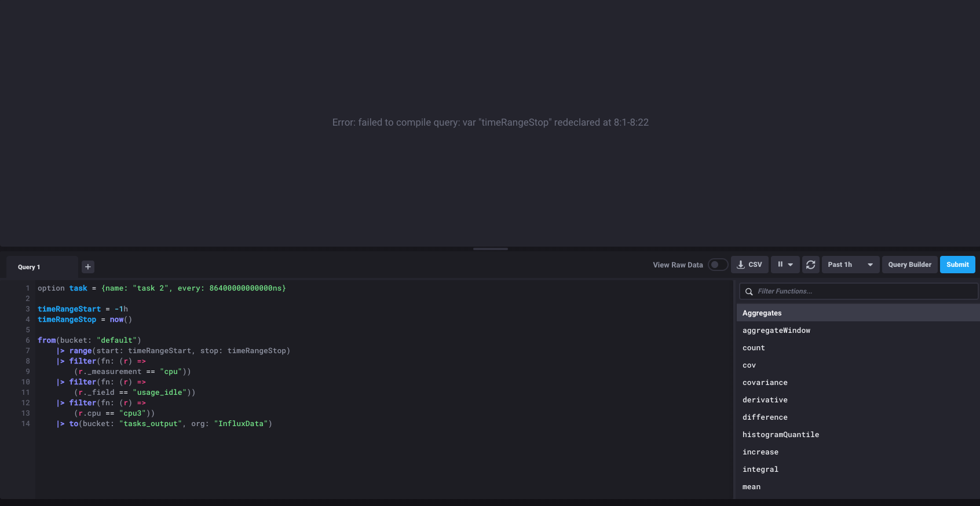980x506 pixels.
Task: Select the cov function
Action: [749, 365]
